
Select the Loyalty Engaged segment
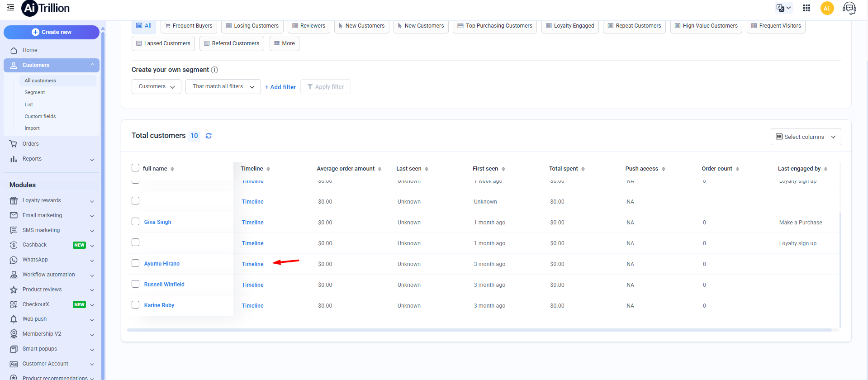pyautogui.click(x=570, y=26)
